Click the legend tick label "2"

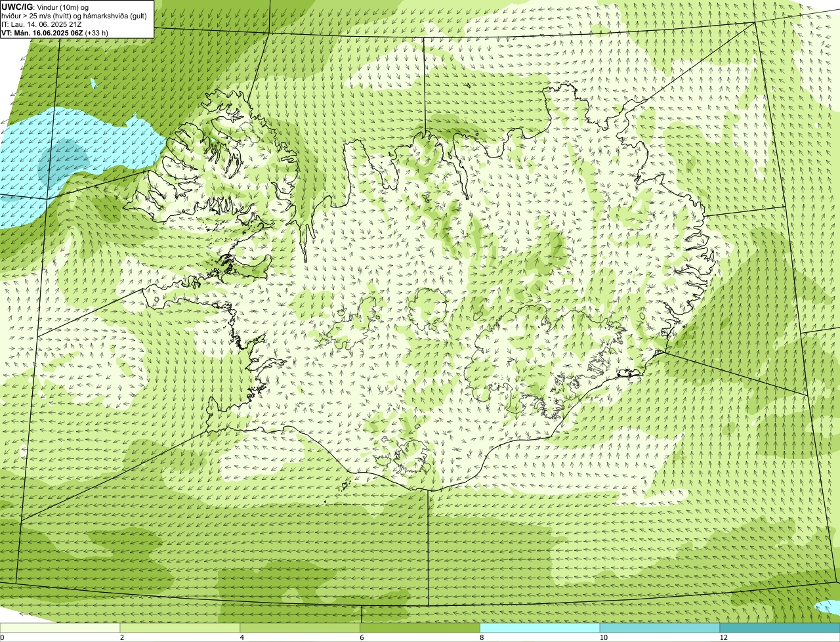[x=122, y=637]
